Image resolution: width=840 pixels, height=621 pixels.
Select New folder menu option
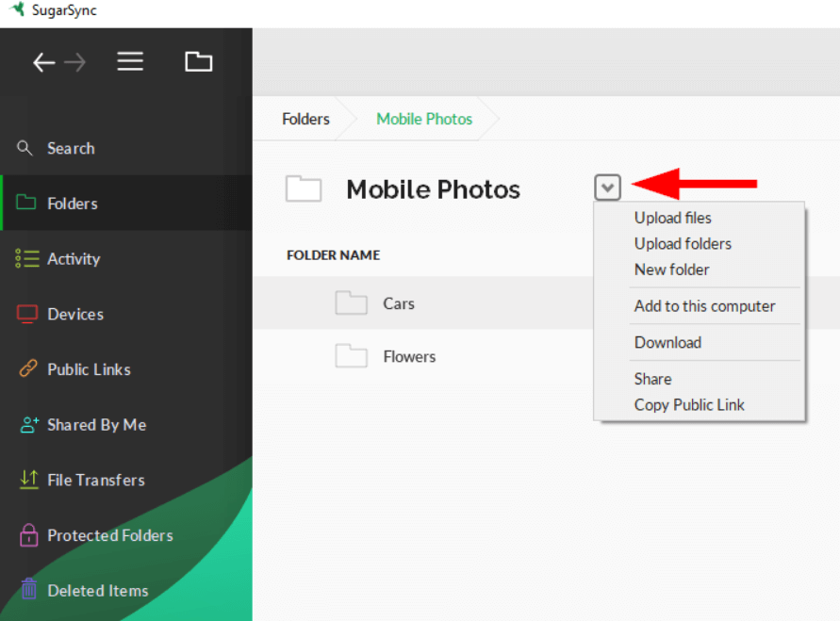point(671,270)
